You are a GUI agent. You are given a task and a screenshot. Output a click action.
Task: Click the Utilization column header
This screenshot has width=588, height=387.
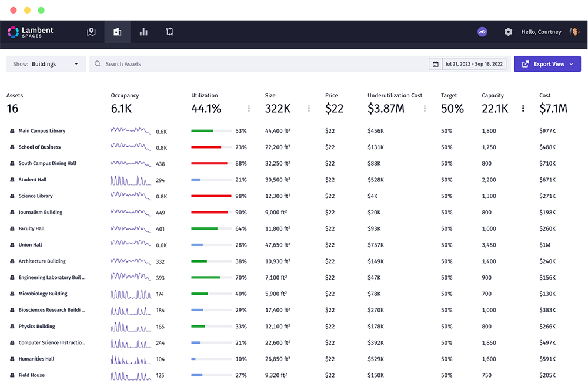205,96
